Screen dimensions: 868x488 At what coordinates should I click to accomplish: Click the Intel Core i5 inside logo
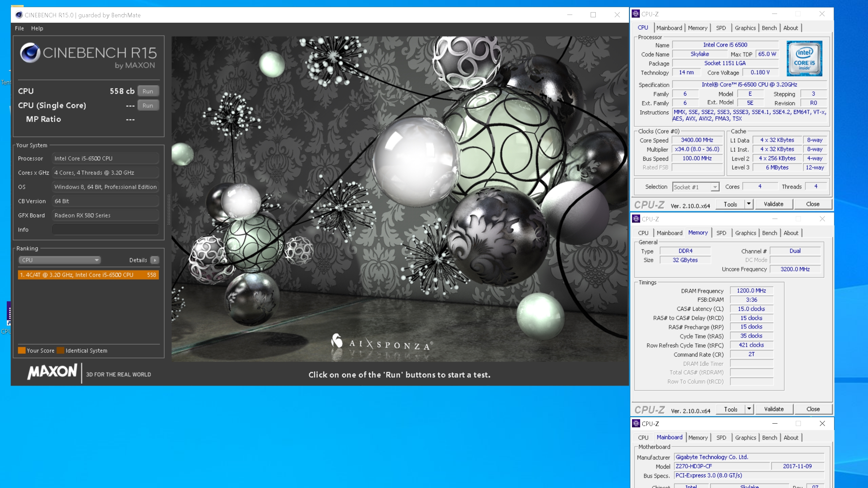click(x=804, y=58)
